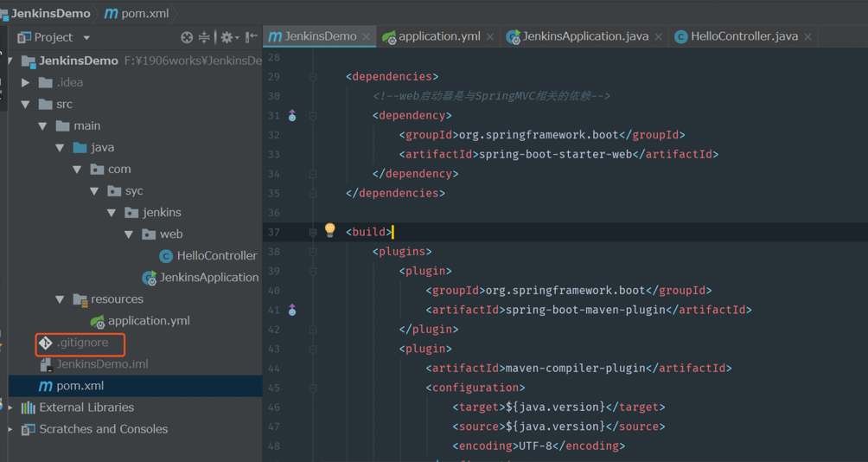Click the External Libraries icon
This screenshot has width=868, height=462.
point(29,407)
